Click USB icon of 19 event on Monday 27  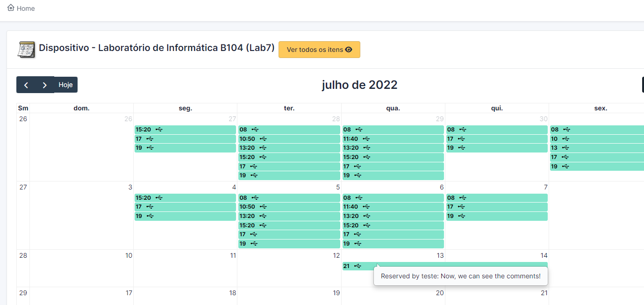[x=150, y=148]
